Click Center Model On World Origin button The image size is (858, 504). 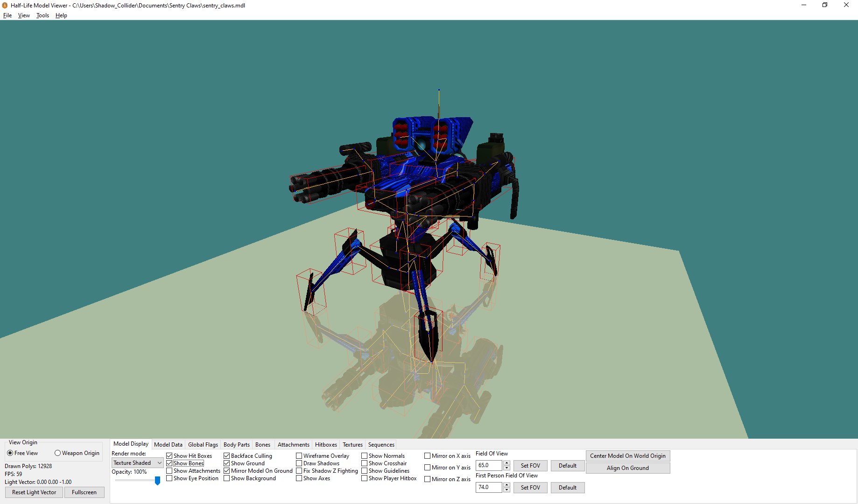tap(628, 456)
